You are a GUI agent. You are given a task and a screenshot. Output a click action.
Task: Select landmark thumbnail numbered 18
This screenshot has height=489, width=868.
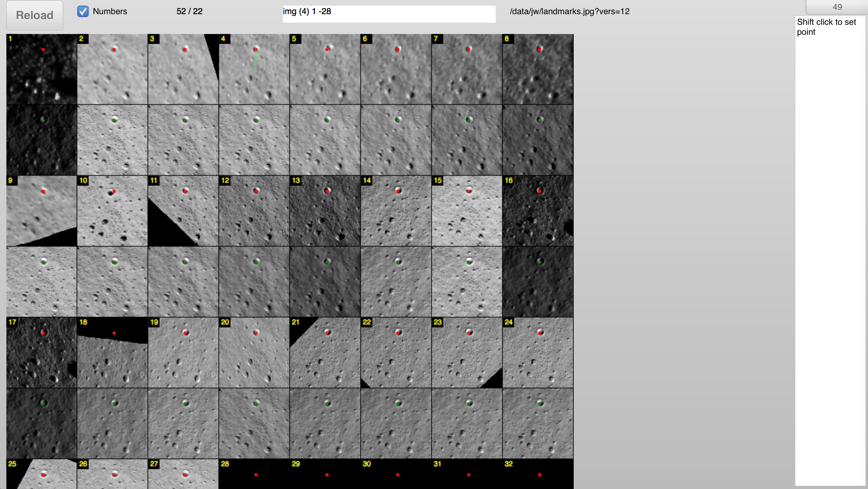pyautogui.click(x=112, y=353)
